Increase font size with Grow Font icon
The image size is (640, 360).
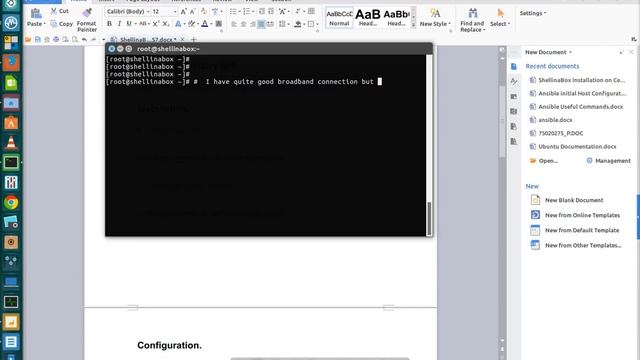pyautogui.click(x=183, y=12)
